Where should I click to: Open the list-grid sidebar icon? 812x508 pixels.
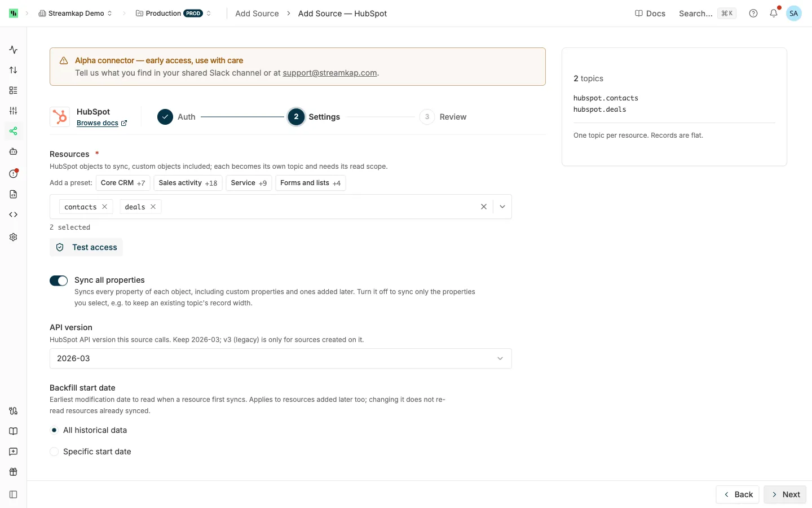click(x=14, y=90)
